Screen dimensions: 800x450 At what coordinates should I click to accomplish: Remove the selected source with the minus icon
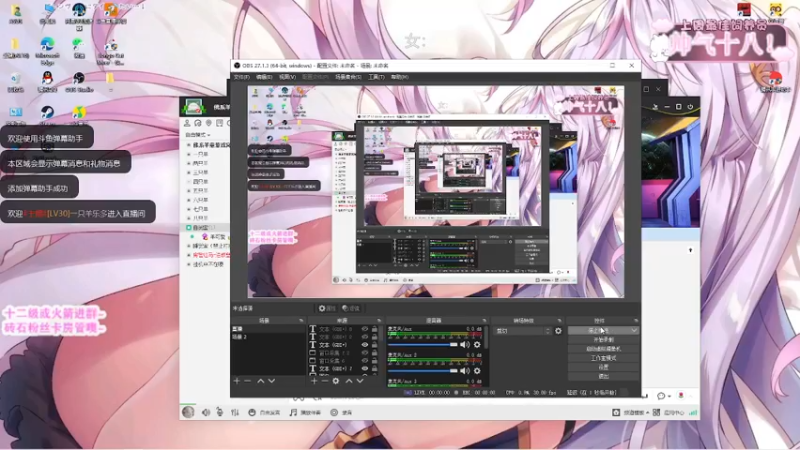[x=324, y=381]
